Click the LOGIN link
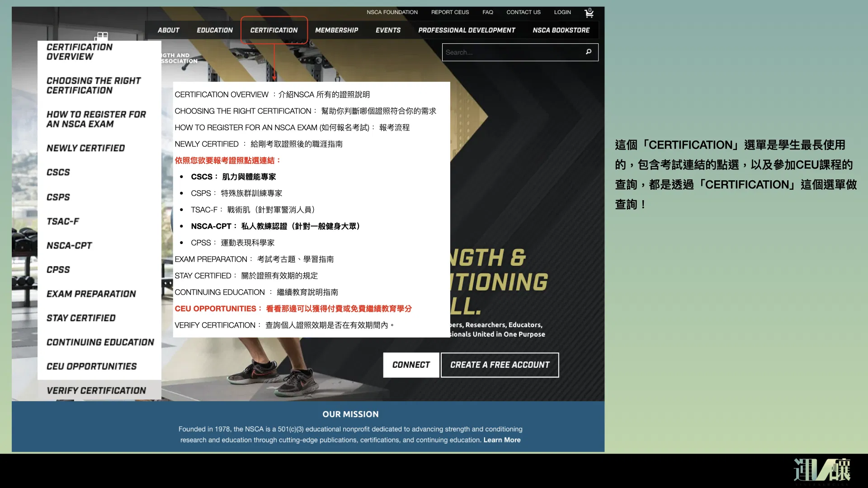The image size is (868, 488). point(562,12)
